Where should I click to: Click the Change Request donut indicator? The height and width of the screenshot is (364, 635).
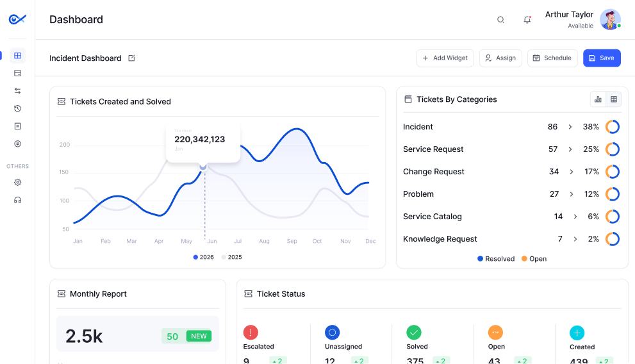tap(613, 172)
